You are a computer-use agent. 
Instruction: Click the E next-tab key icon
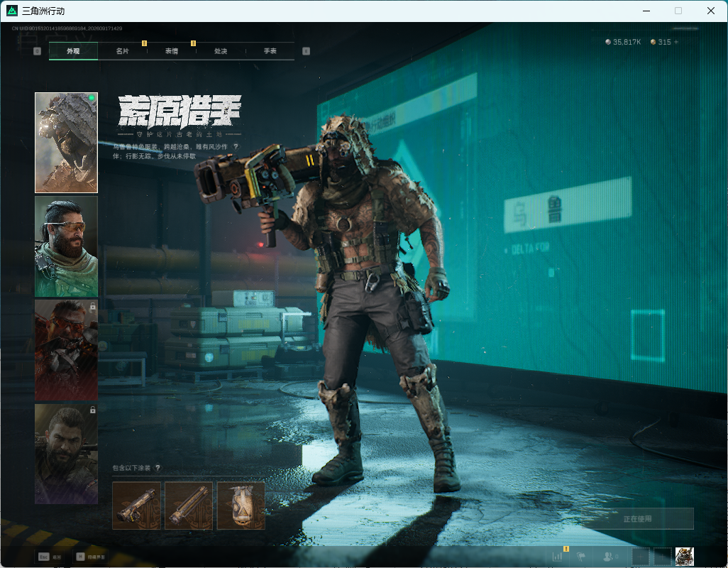tap(306, 51)
